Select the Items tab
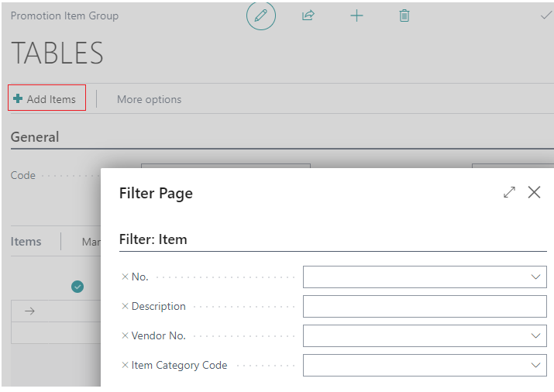554x392 pixels. pyautogui.click(x=26, y=242)
